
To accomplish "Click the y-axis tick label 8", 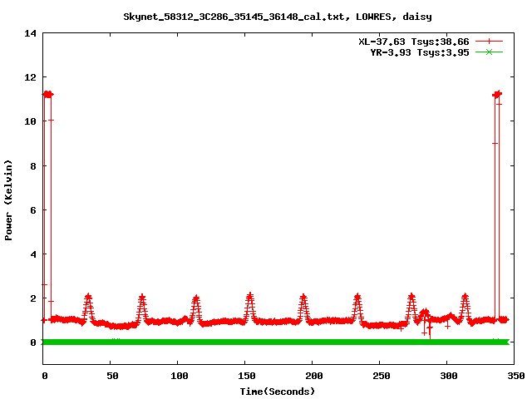I will (33, 166).
